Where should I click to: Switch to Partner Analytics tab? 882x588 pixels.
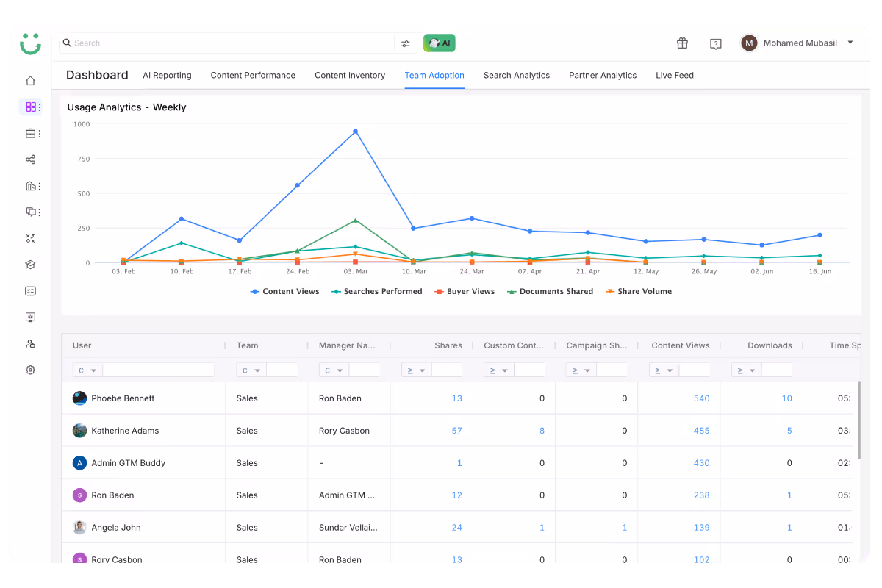click(x=603, y=75)
